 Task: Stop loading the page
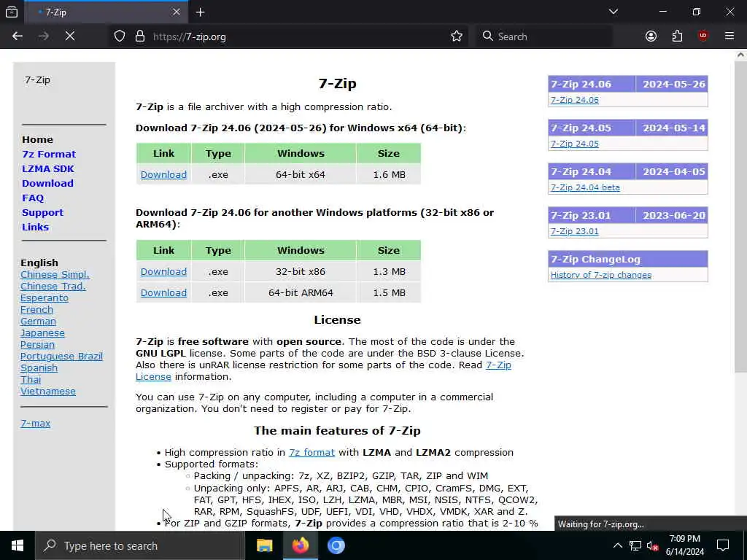tap(69, 36)
